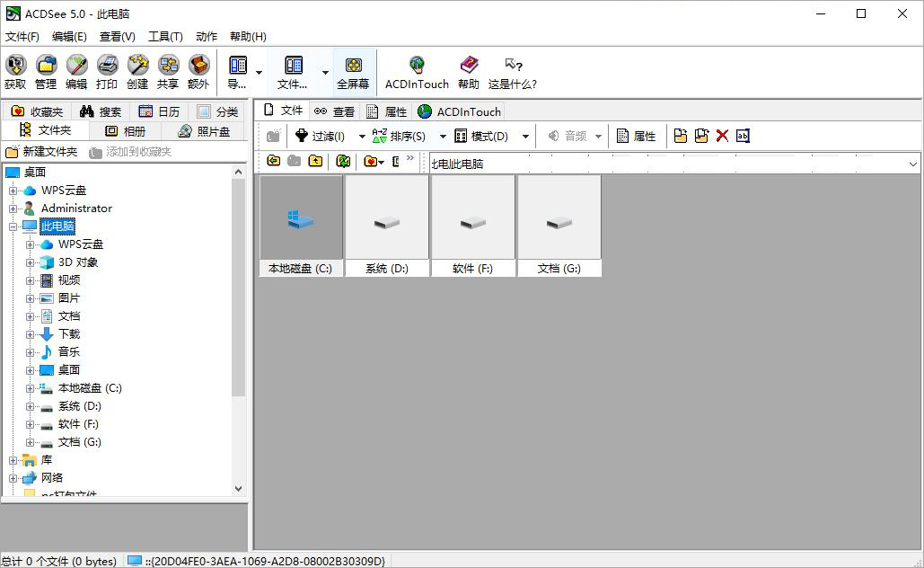Open the 查看(V) menu
Screen dimensions: 924x568
(118, 37)
